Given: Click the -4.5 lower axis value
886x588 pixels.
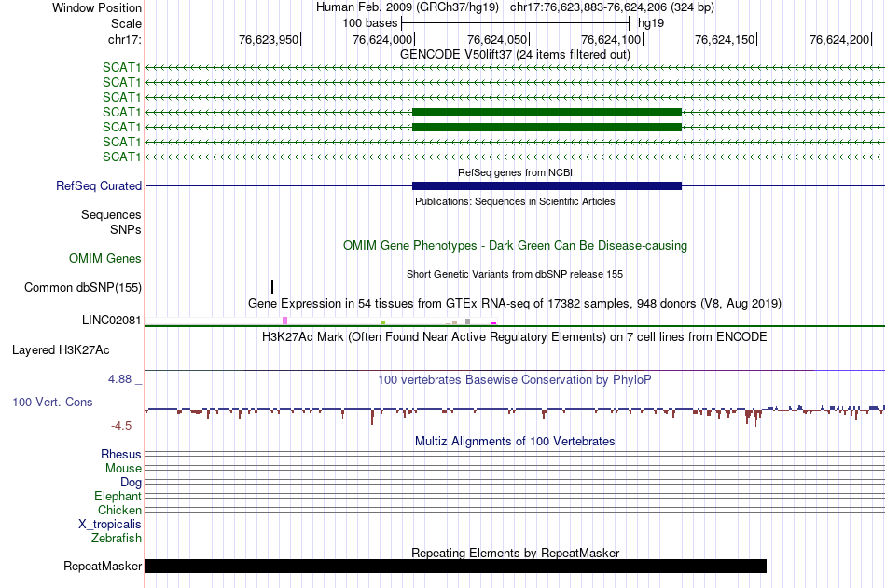Looking at the screenshot, I should pos(121,425).
